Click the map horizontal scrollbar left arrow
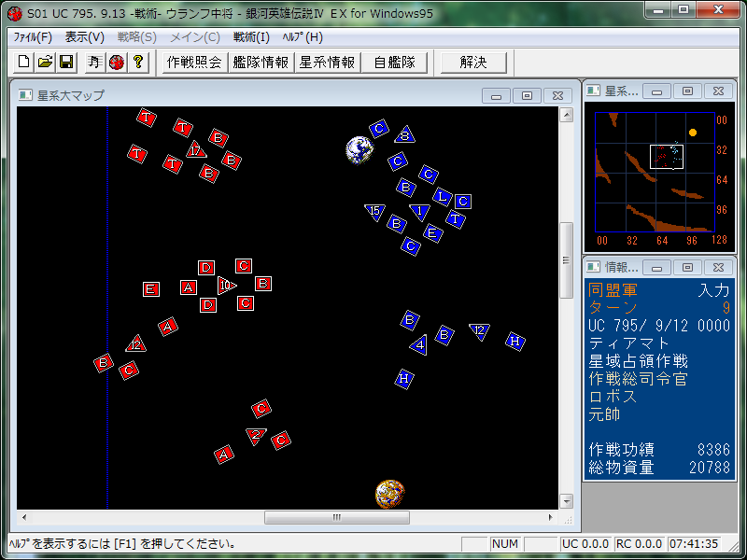This screenshot has height=560, width=747. [24, 517]
